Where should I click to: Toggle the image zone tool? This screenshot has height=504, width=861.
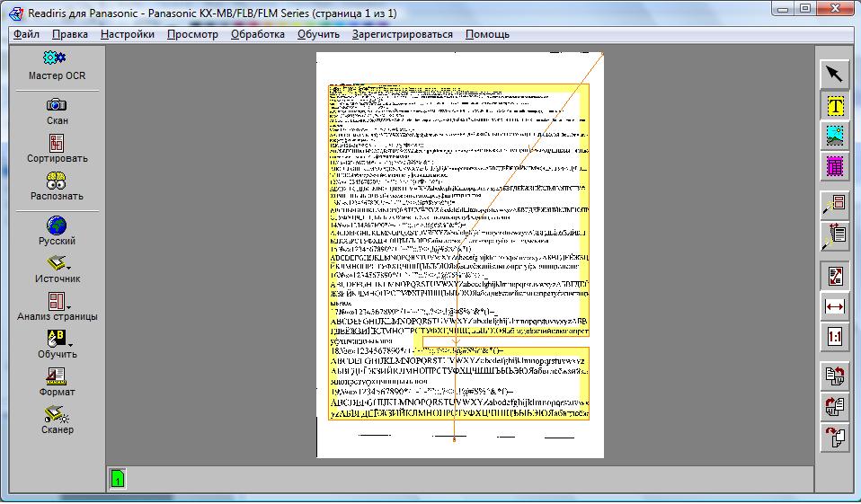click(836, 135)
